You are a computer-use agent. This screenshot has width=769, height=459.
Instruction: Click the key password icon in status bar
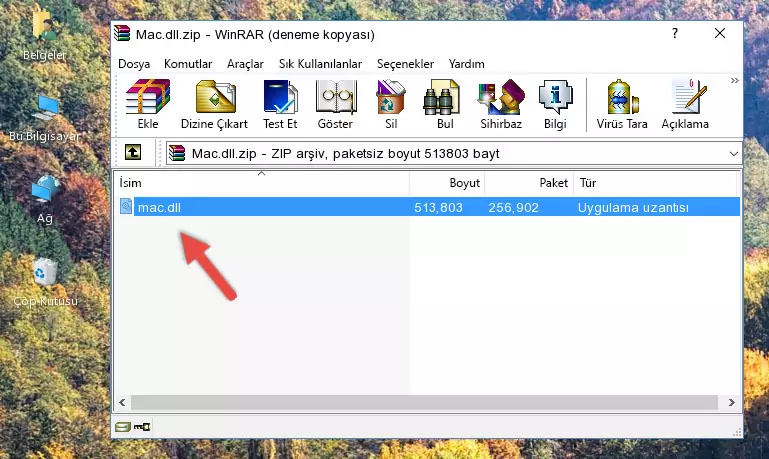coord(142,427)
